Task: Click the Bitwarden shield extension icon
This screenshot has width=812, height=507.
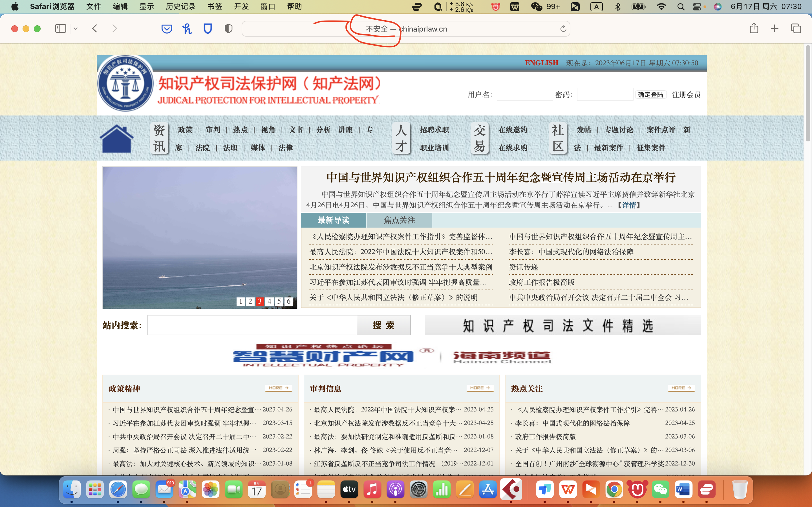Action: point(208,29)
